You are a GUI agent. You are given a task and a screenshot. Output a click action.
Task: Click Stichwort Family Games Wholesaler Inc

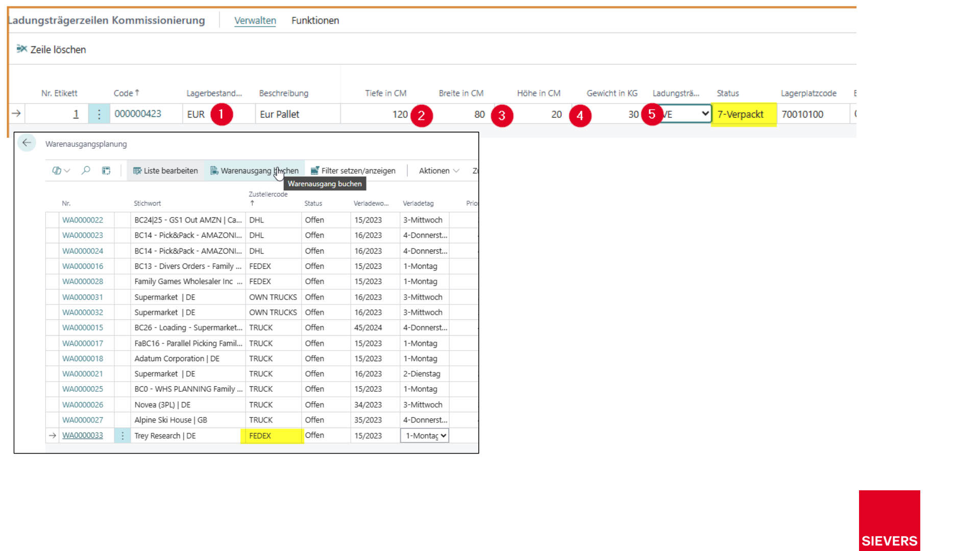coord(188,282)
